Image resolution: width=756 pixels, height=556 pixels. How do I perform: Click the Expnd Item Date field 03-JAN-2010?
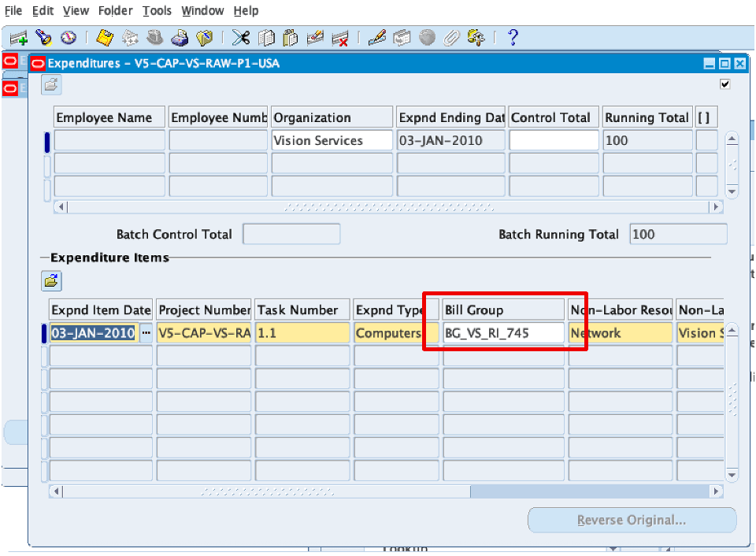94,332
